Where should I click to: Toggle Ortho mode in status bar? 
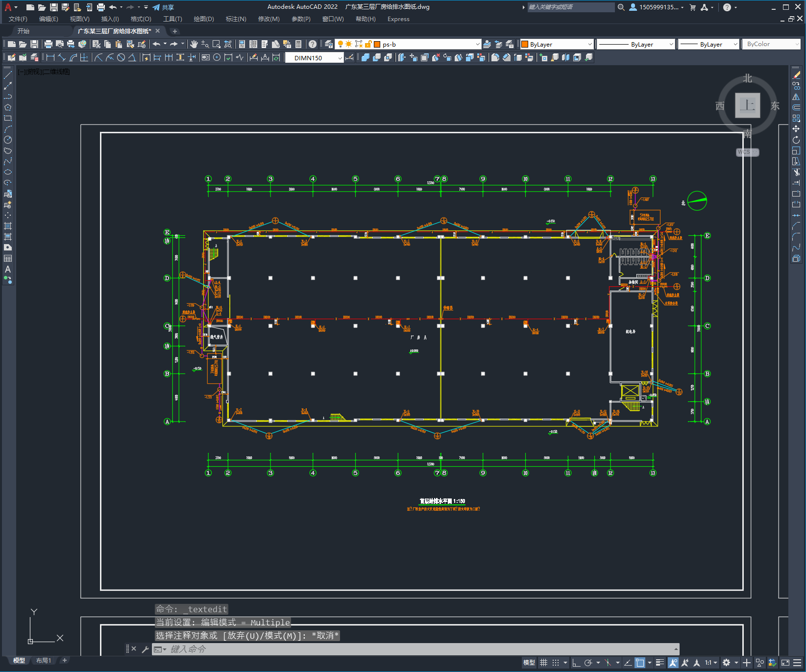576,663
